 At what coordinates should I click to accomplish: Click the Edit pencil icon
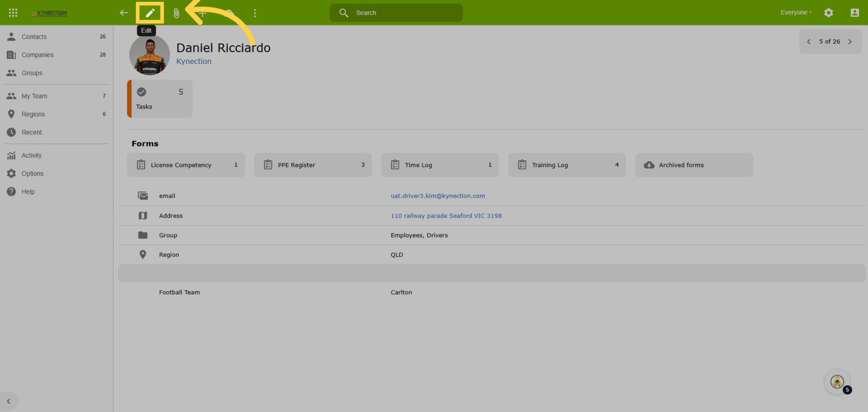click(150, 13)
